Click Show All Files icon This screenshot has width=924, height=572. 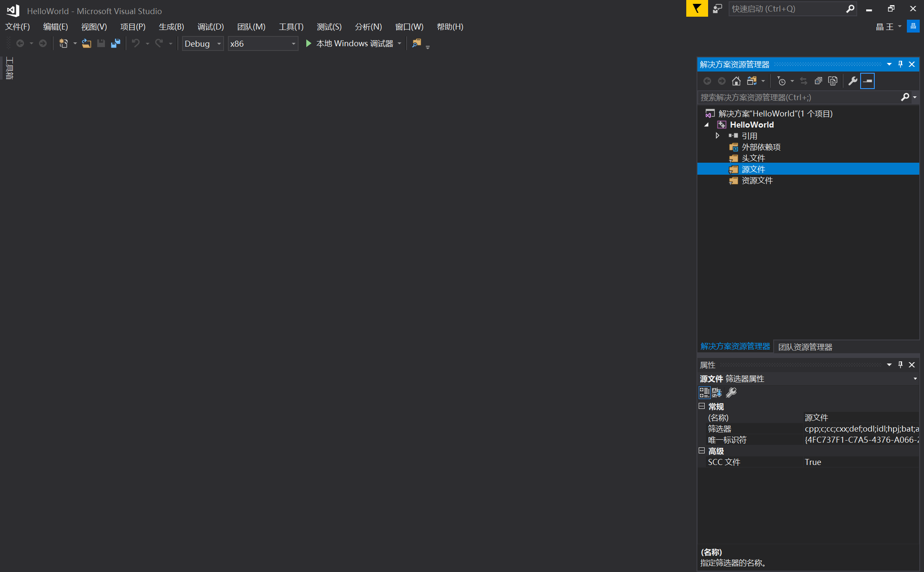click(833, 81)
